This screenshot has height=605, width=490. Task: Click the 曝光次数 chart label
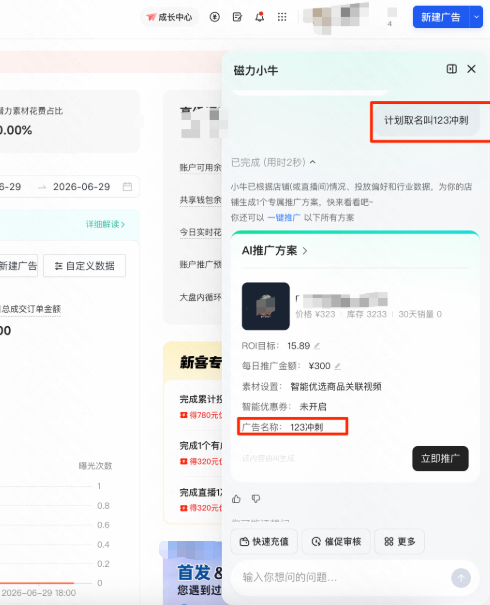pos(95,466)
